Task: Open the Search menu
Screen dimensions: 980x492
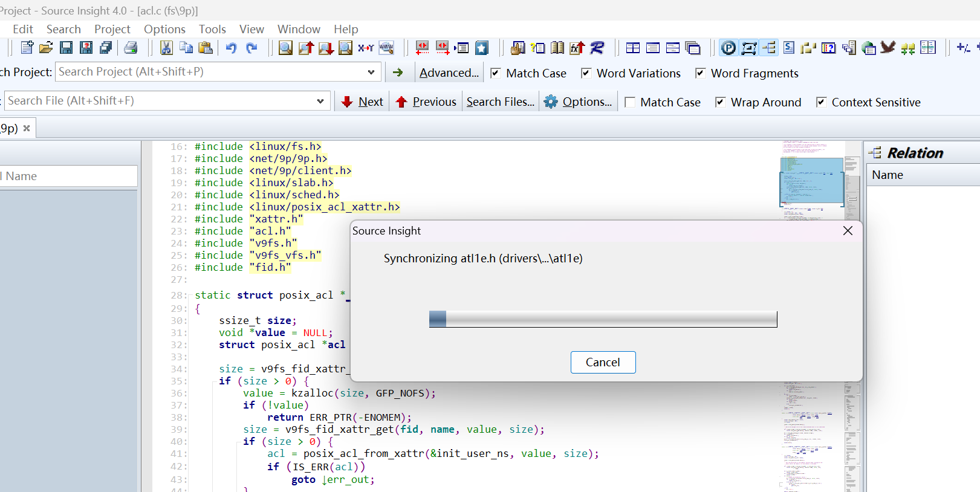Action: tap(63, 29)
